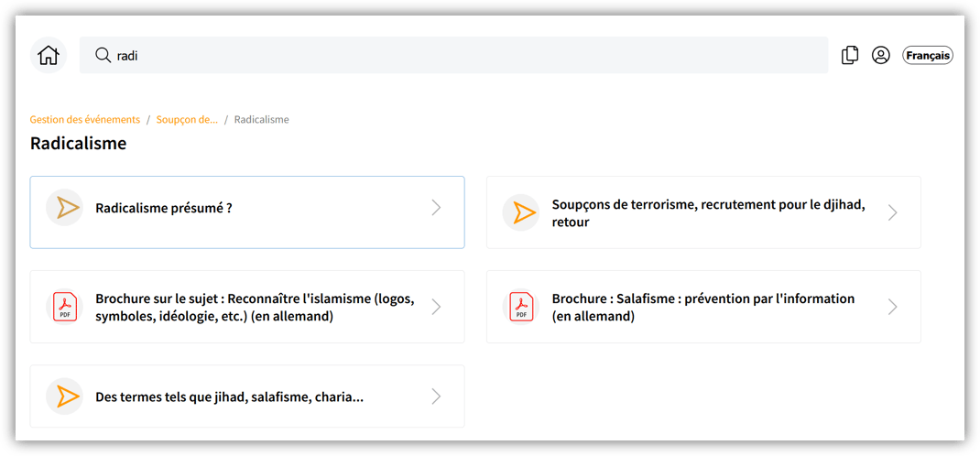980x456 pixels.
Task: Open Des termes tels que jihad entry
Action: [229, 397]
